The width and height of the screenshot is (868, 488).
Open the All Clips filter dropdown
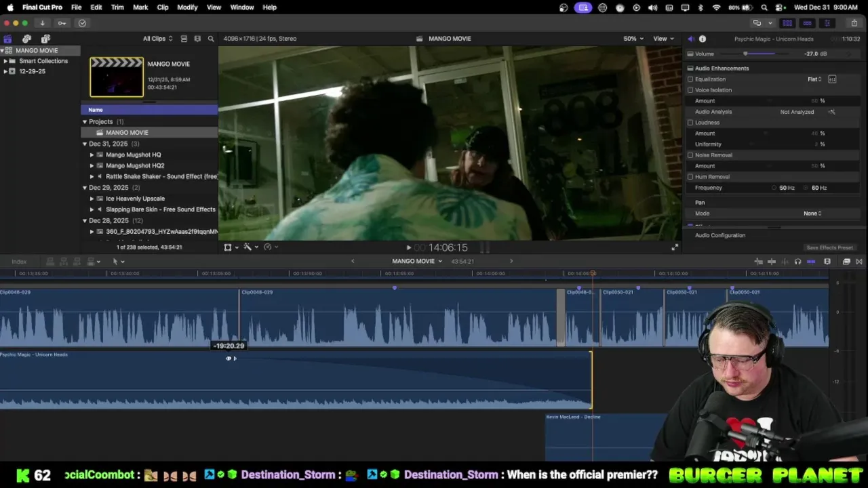[x=157, y=39]
